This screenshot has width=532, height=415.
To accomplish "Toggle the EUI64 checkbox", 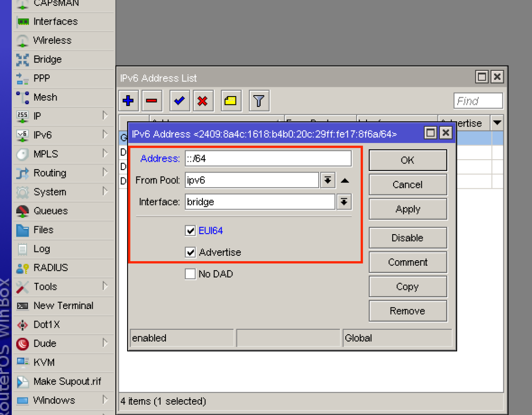I will coord(190,231).
